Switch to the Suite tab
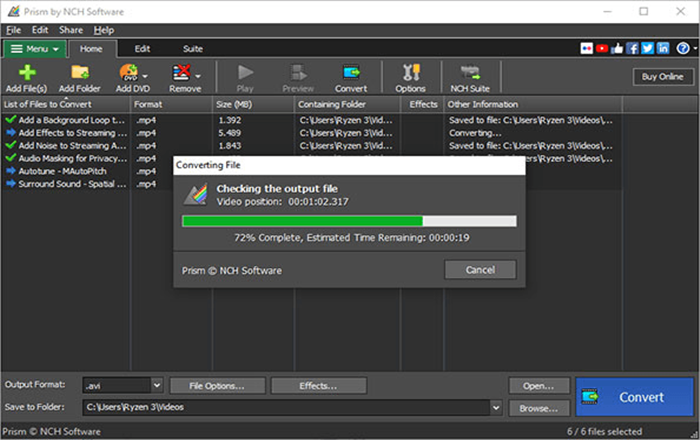700x440 pixels. coord(193,49)
